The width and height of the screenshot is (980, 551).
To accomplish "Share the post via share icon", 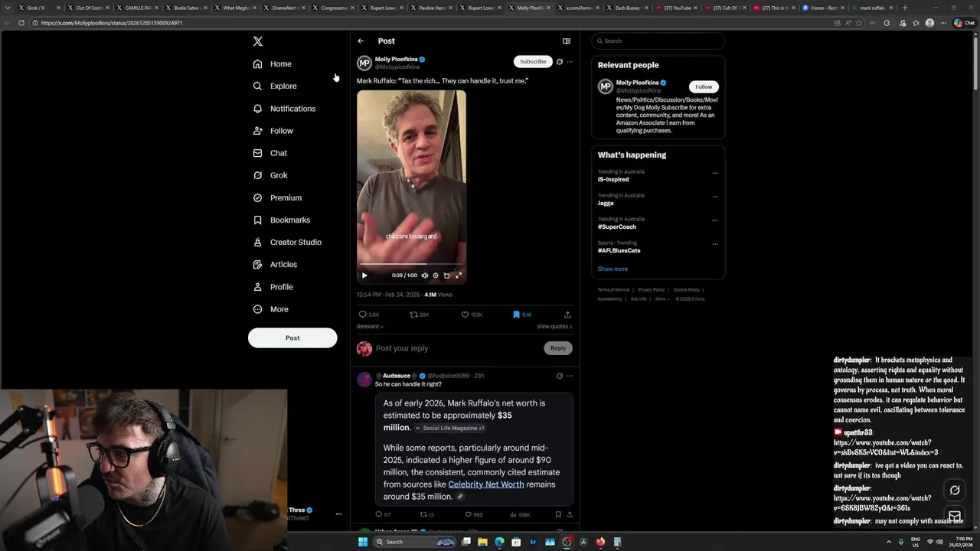I will click(x=567, y=315).
